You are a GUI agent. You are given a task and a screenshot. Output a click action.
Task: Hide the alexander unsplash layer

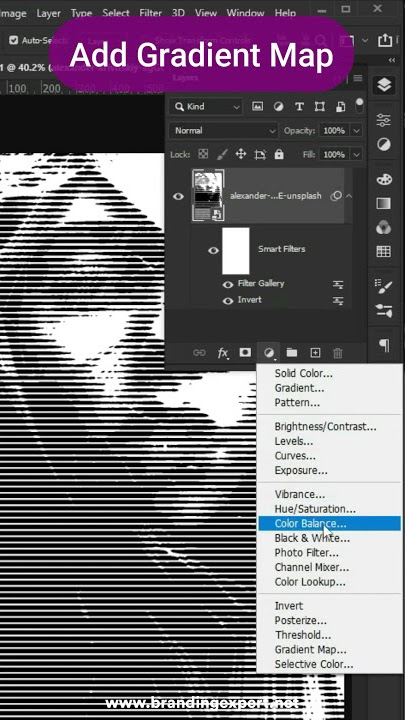(x=178, y=197)
